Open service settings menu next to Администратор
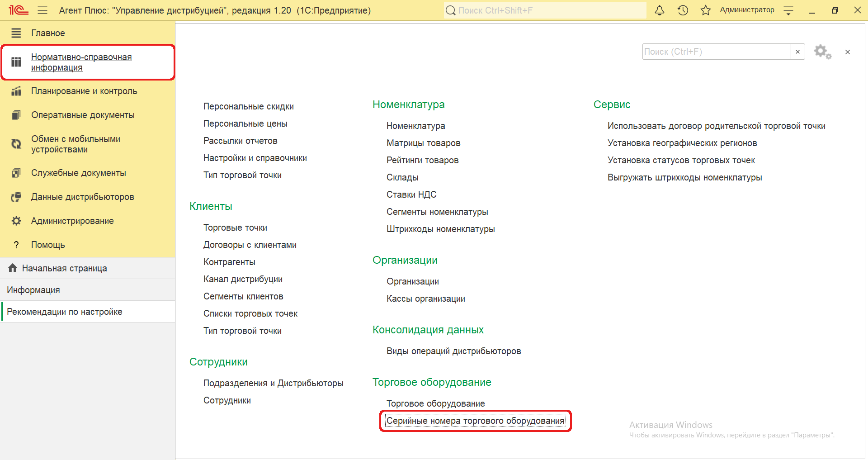The image size is (868, 460). coord(788,10)
